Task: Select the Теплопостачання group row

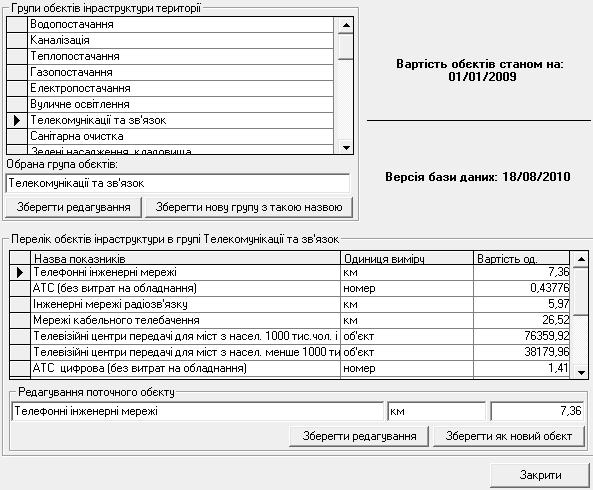Action: tap(181, 56)
